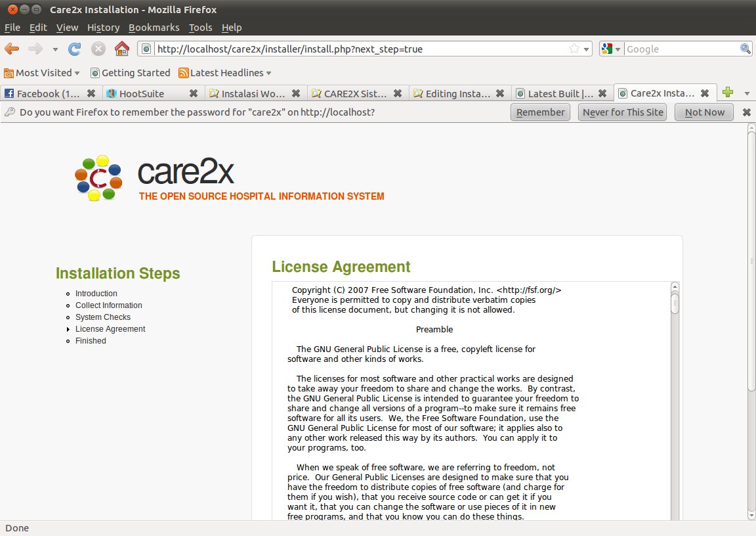The width and height of the screenshot is (756, 536).
Task: Click the key icon in notification bar
Action: pos(10,112)
